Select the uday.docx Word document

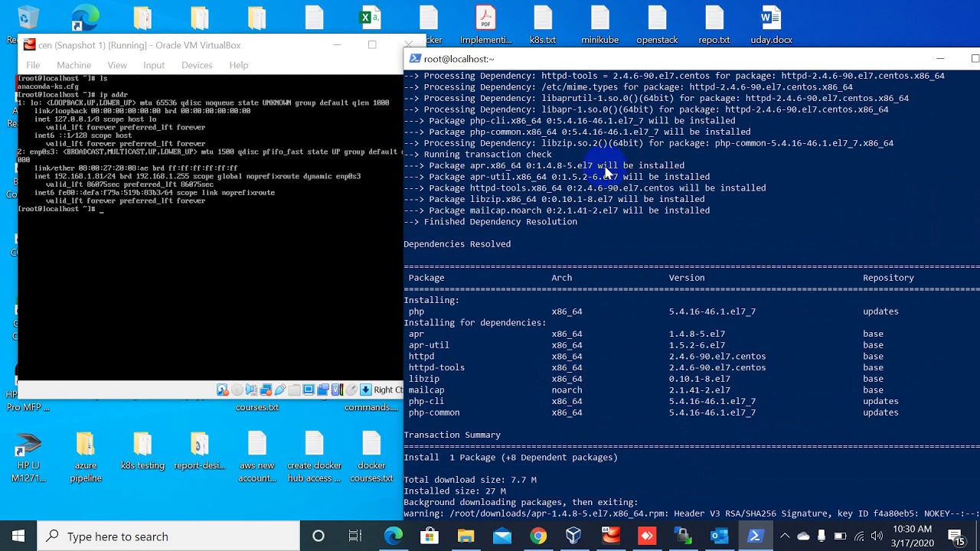tap(771, 24)
